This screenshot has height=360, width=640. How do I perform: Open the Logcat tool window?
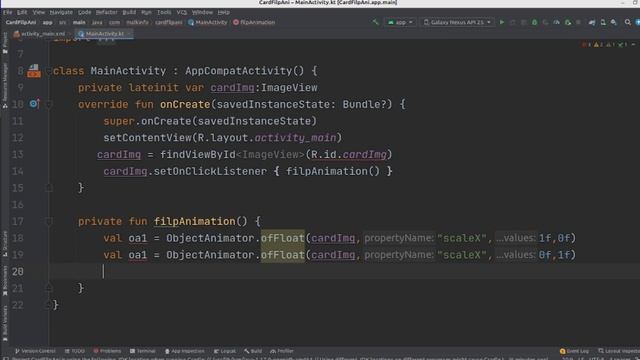(225, 351)
